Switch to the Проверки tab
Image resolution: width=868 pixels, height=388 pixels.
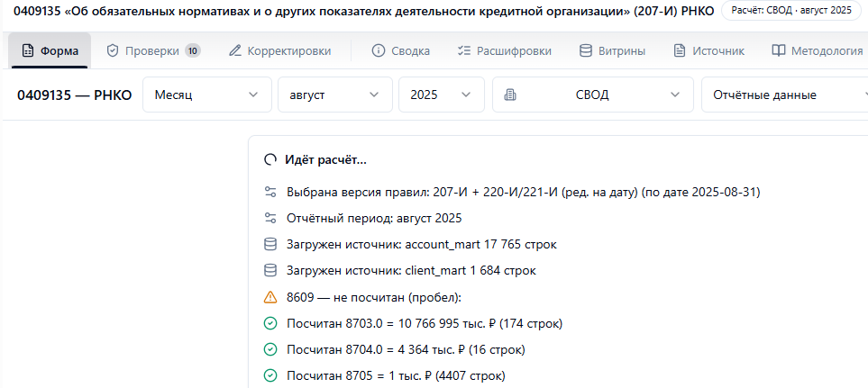(153, 50)
